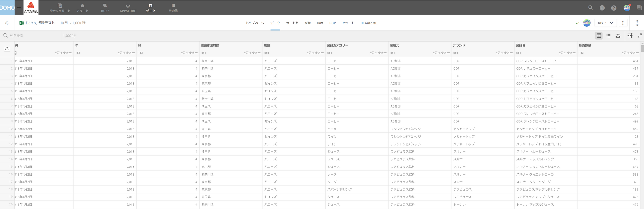Select the table grid view icon
The width and height of the screenshot is (644, 209).
tap(599, 36)
